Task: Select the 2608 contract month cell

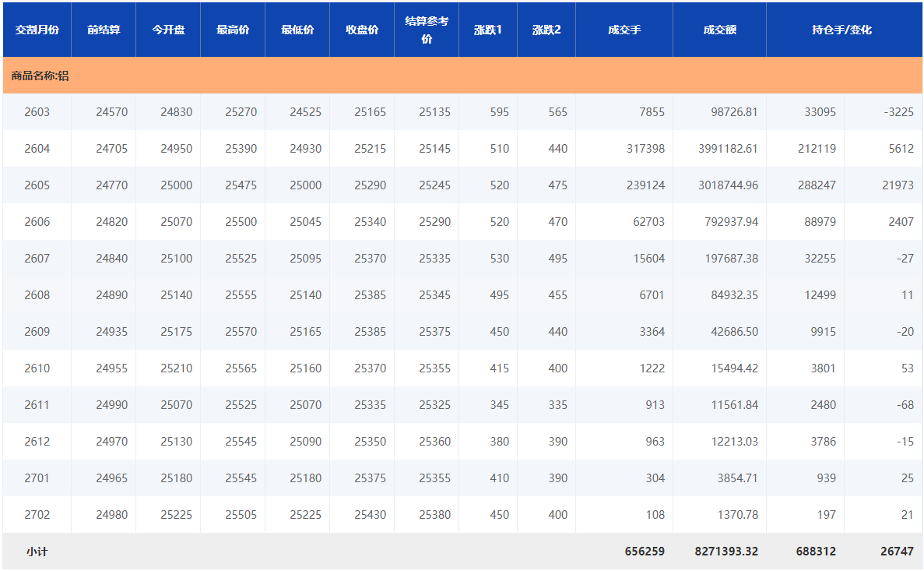Action: pos(37,295)
